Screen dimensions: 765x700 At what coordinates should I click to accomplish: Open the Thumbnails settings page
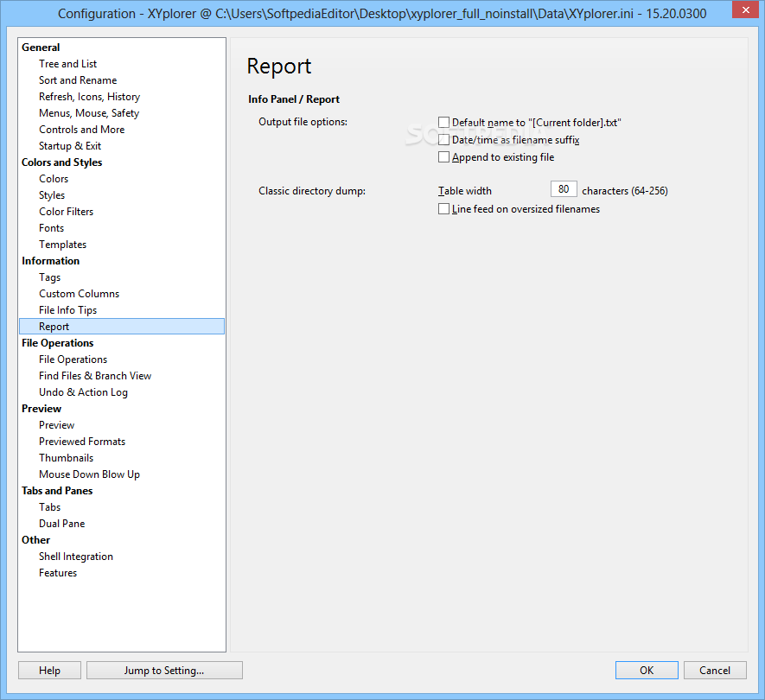click(66, 458)
